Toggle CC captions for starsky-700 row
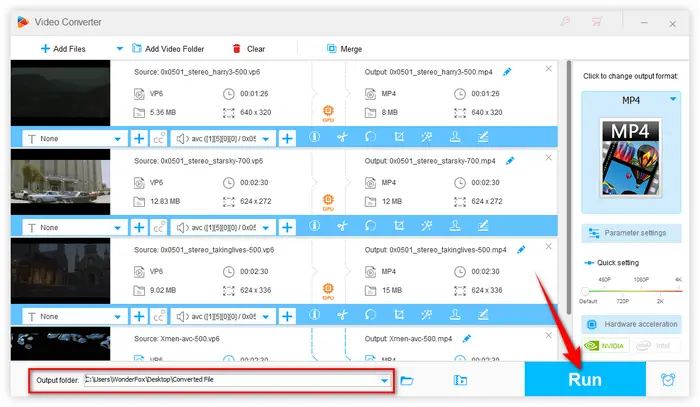This screenshot has width=700, height=407. coord(159,227)
